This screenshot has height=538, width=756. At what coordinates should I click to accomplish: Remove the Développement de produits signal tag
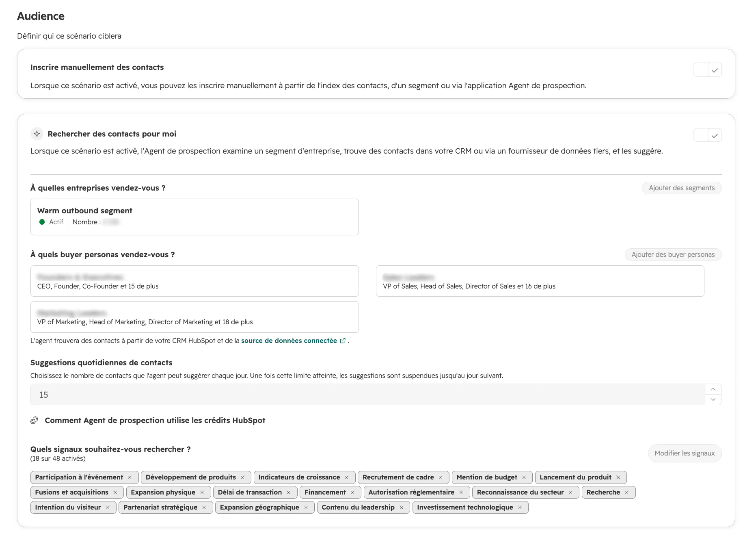click(x=243, y=477)
